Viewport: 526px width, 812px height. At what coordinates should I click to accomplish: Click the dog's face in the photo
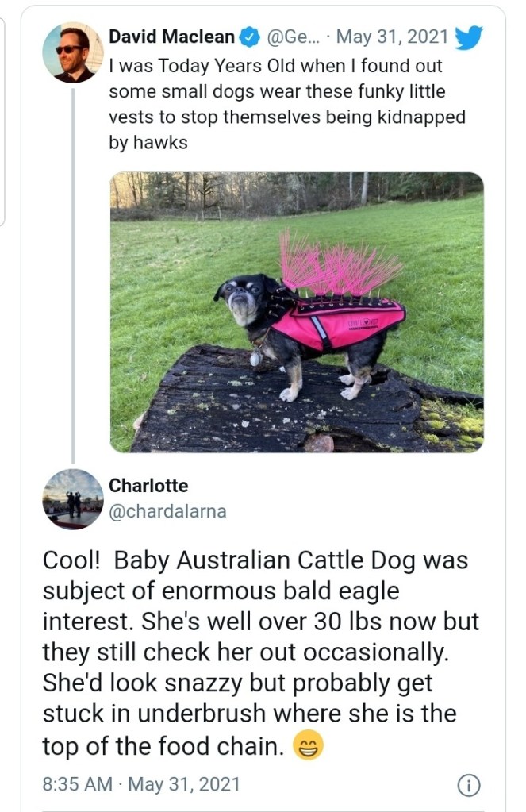click(240, 298)
